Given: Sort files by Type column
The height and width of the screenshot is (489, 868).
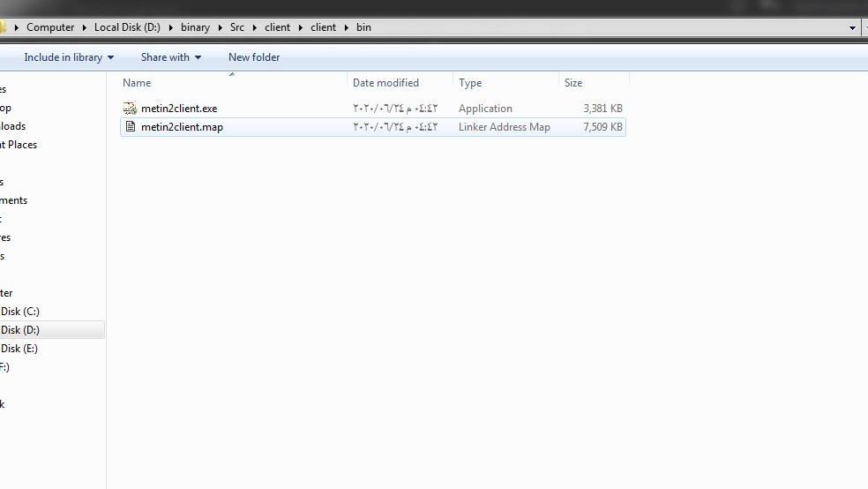Looking at the screenshot, I should (x=470, y=82).
